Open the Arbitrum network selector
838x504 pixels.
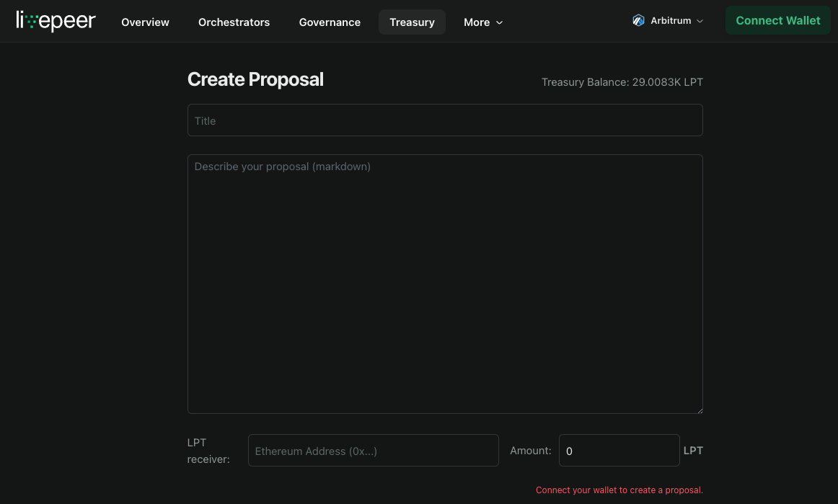[x=668, y=20]
